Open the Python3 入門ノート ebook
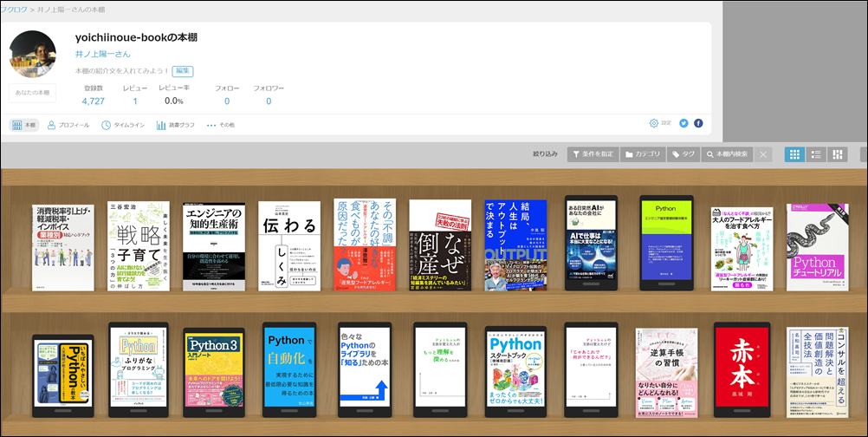The height and width of the screenshot is (437, 868). (214, 373)
